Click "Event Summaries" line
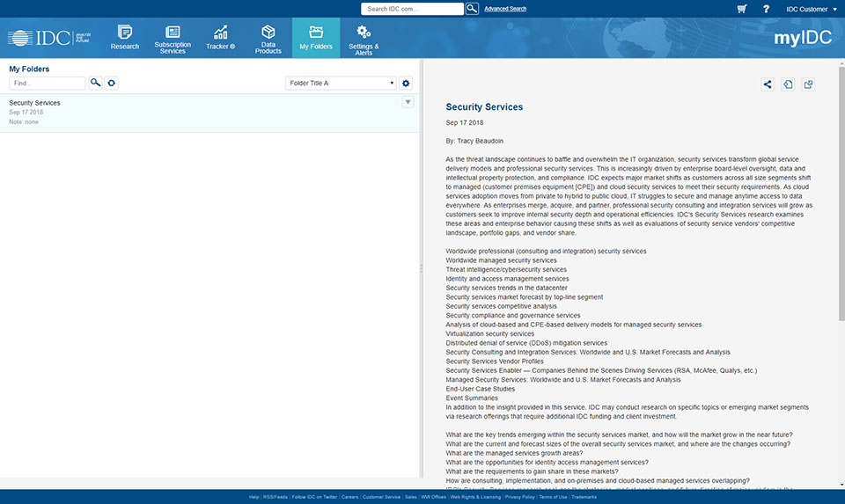The width and height of the screenshot is (845, 504). coord(472,398)
